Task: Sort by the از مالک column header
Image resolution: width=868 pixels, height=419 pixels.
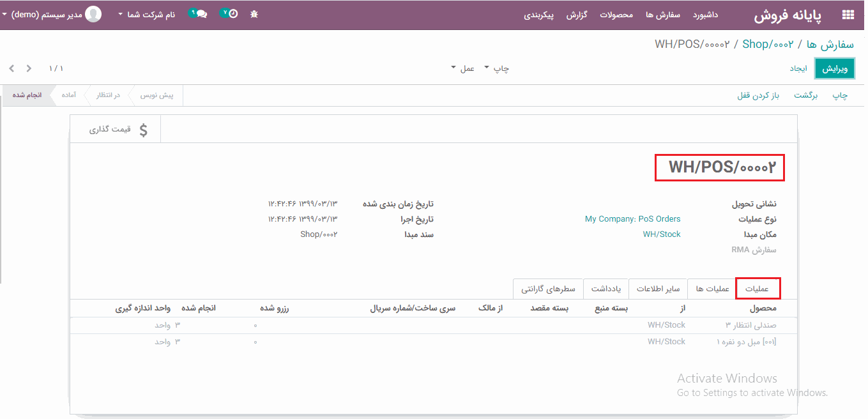Action: pos(491,309)
